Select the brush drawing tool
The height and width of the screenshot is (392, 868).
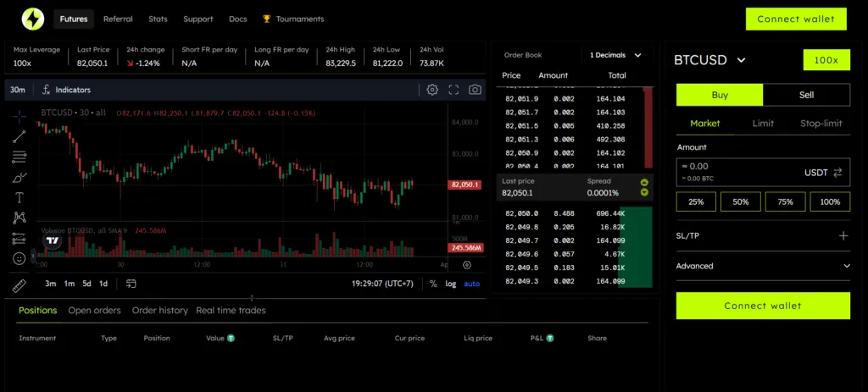pyautogui.click(x=19, y=178)
